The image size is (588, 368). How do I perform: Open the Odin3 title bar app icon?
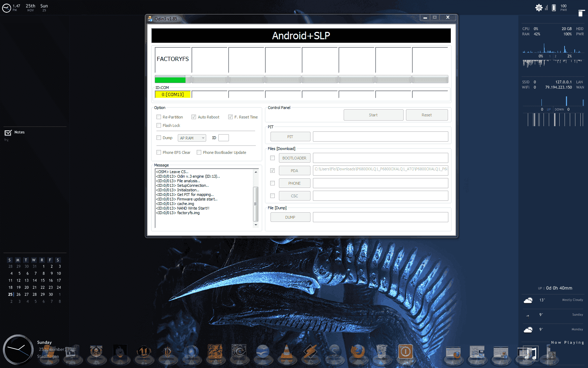click(150, 19)
